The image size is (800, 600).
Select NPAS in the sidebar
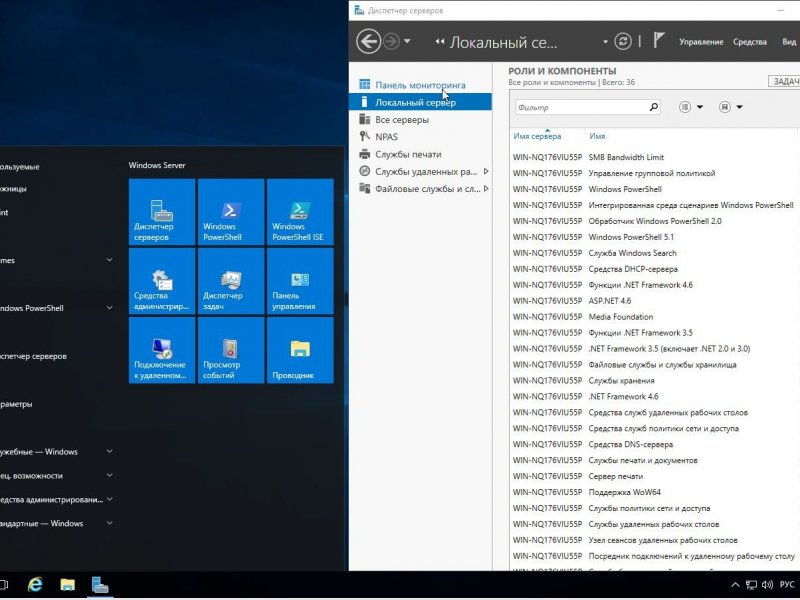tap(420, 137)
